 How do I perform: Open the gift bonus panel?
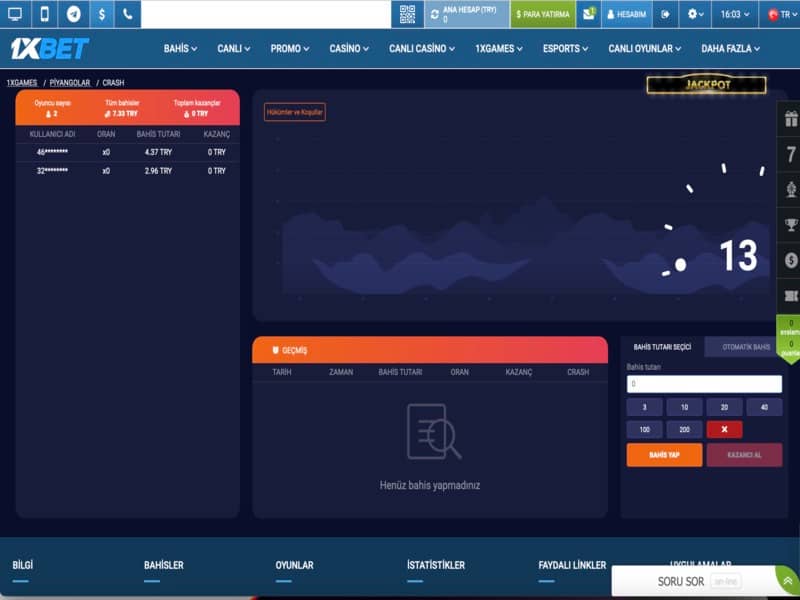point(788,117)
